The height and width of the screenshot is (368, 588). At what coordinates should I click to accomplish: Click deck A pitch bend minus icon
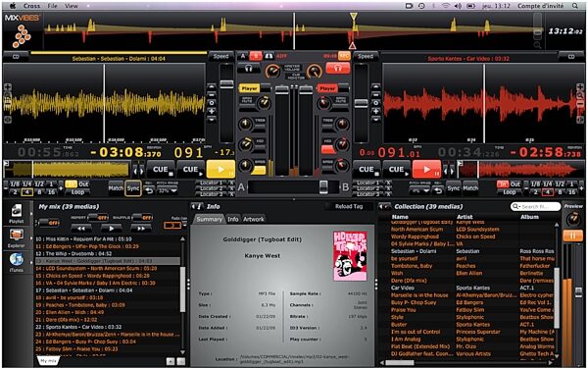pos(212,94)
